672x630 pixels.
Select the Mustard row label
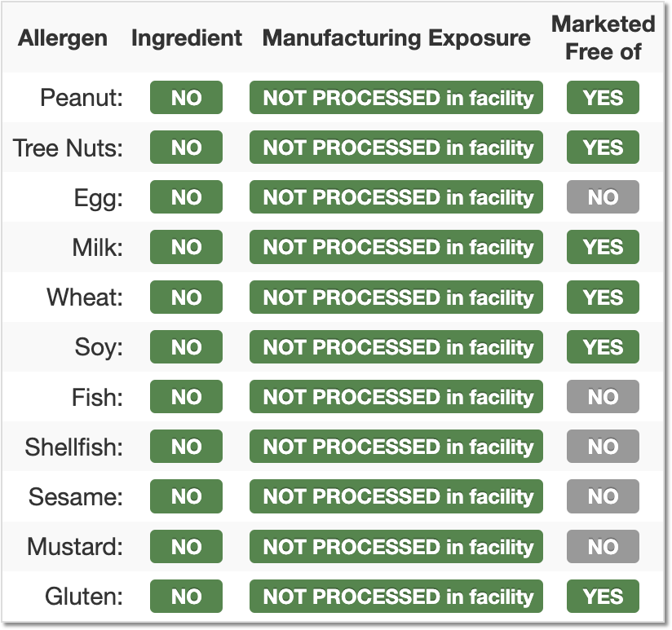[75, 547]
